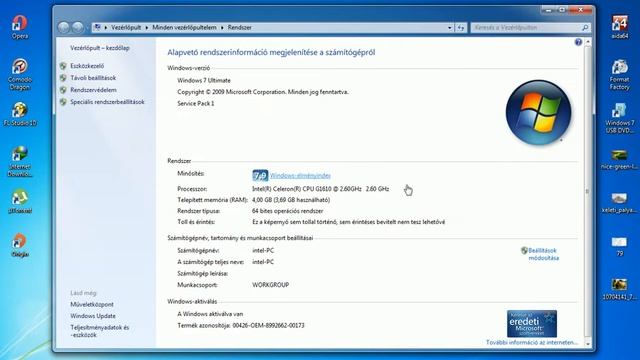640x360 pixels.
Task: Click the 7,9 experience index badge
Action: point(260,176)
